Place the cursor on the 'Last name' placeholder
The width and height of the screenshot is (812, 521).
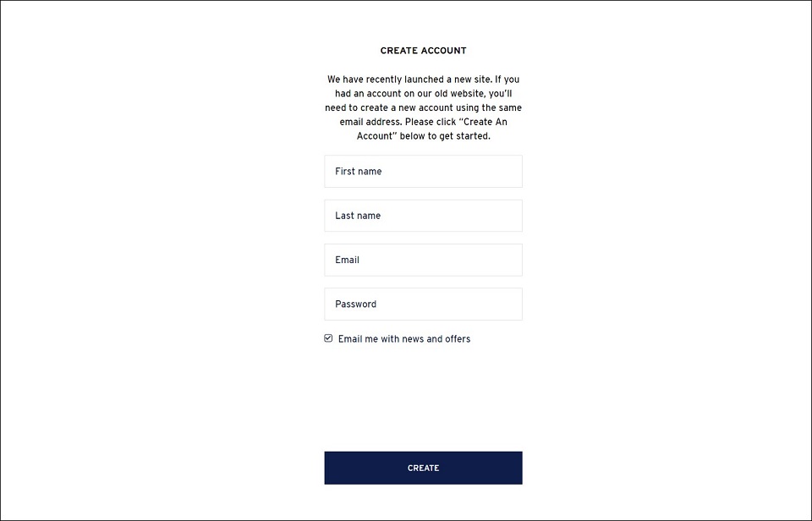tap(358, 216)
